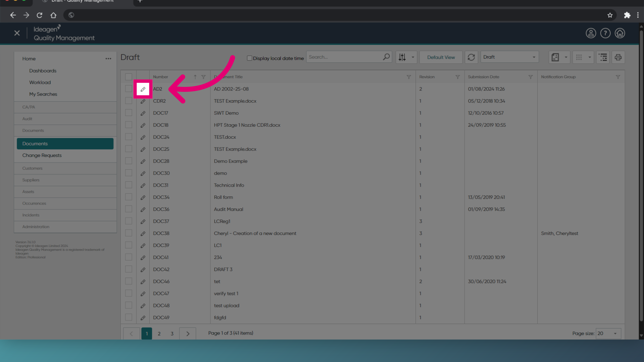Open Dashboards in sidebar
Viewport: 644px width, 362px height.
click(43, 71)
